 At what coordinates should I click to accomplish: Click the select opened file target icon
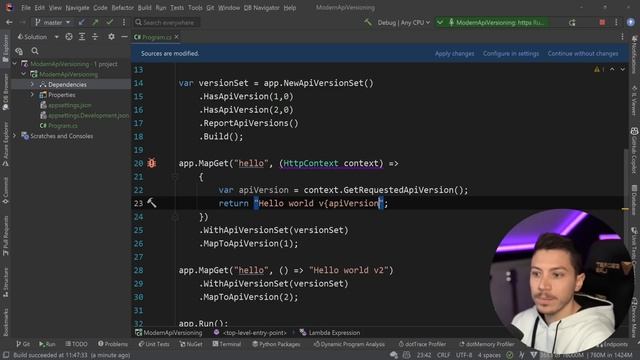coord(69,37)
